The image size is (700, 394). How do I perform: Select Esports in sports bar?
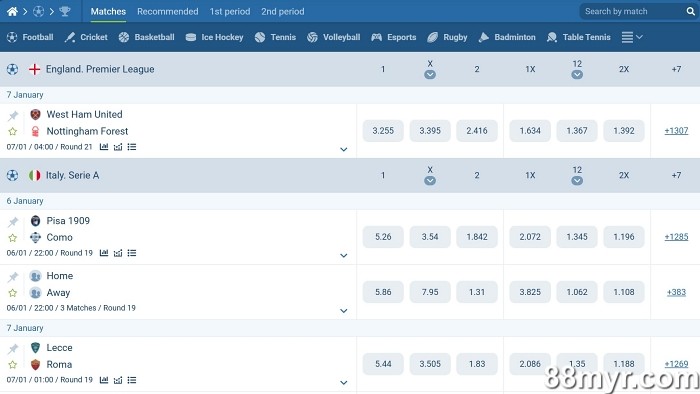pos(394,37)
